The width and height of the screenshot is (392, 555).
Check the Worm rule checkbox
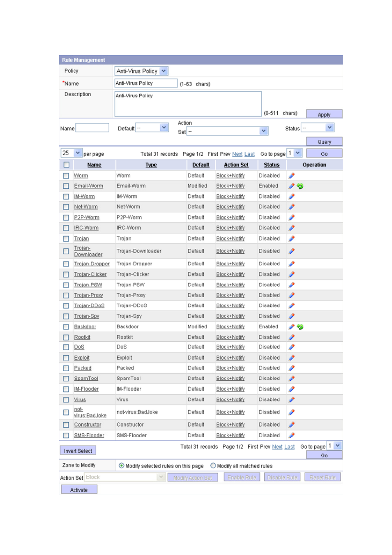66,176
